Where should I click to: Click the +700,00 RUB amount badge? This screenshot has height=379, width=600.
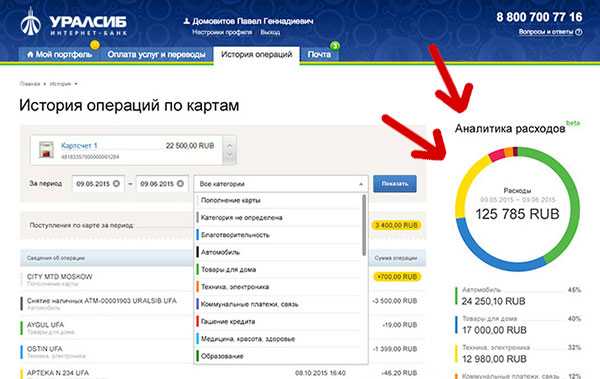(397, 277)
